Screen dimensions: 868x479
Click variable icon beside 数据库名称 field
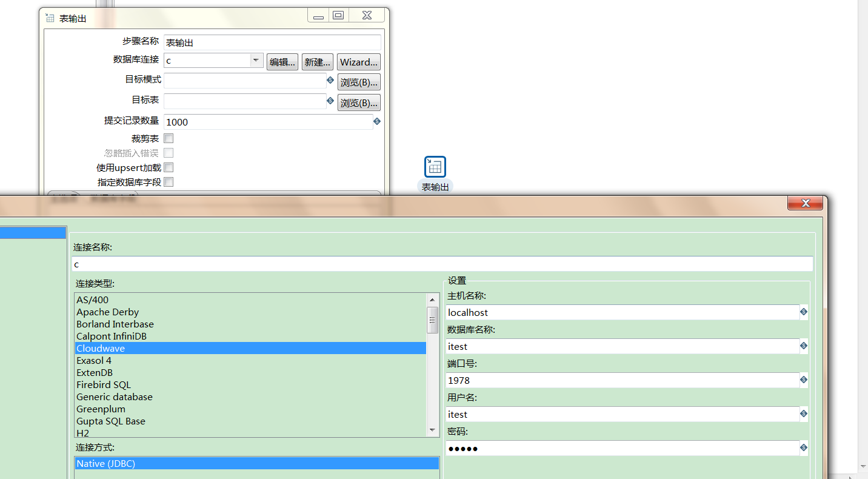pos(804,346)
